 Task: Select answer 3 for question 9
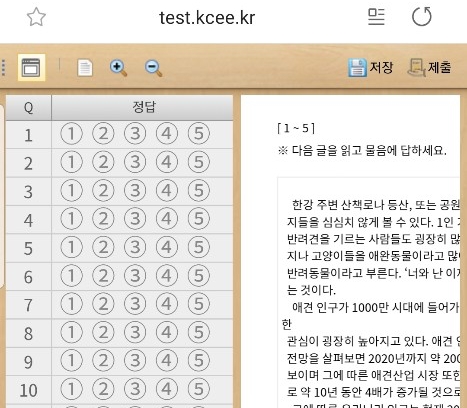click(x=135, y=361)
